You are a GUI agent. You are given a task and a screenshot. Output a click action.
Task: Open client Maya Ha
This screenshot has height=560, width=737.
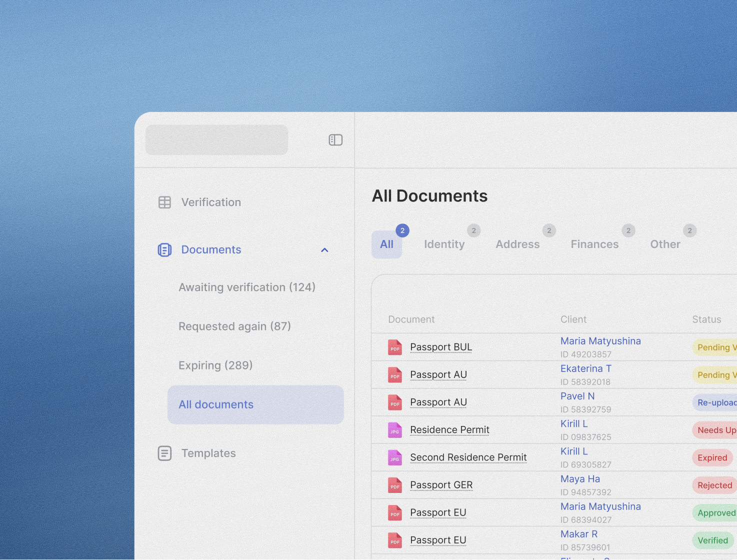tap(580, 479)
